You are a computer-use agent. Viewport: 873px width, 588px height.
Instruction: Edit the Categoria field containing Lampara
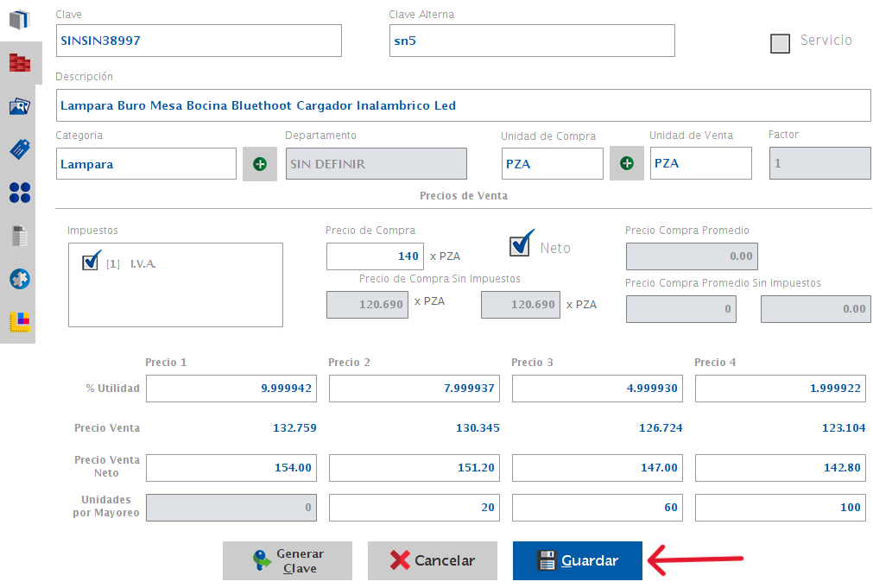click(147, 164)
